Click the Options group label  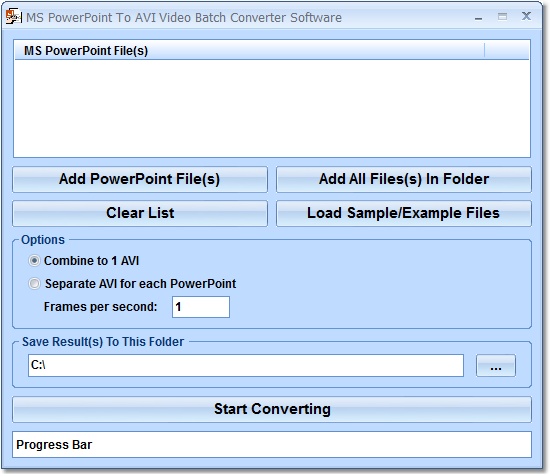click(x=43, y=240)
